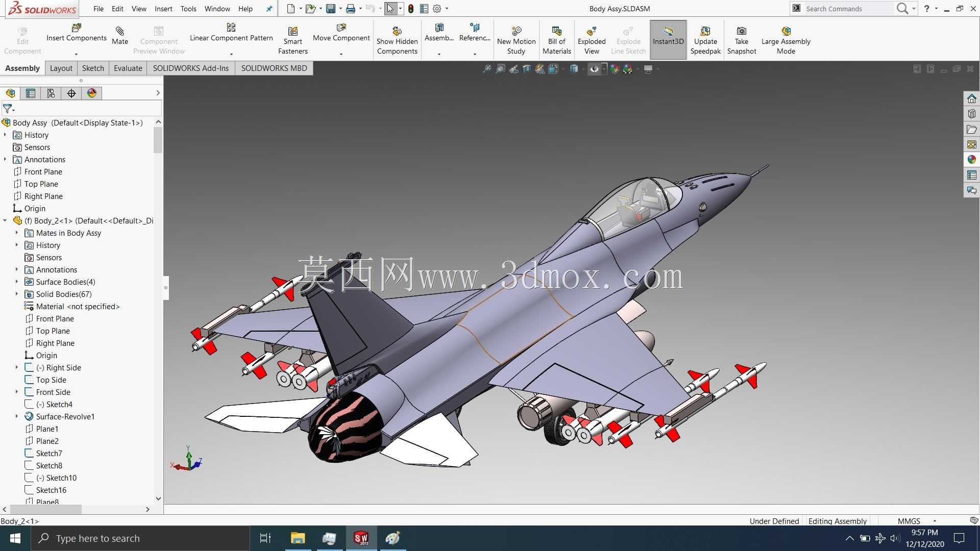Screen dimensions: 980x551
Task: Activate Move Component tool
Action: click(x=341, y=32)
